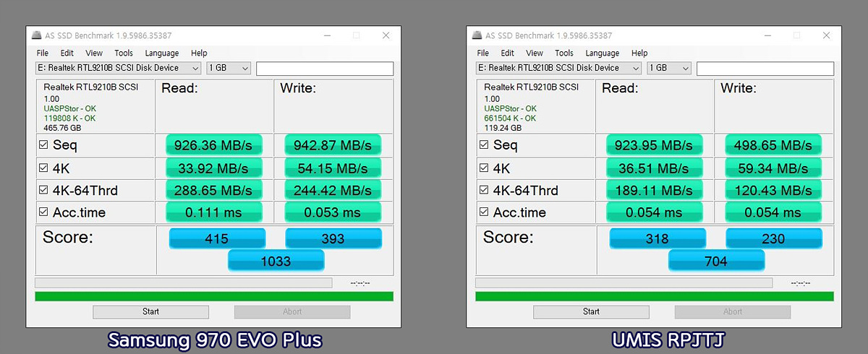
Task: Open the Edit menu in the UMIS window
Action: click(x=508, y=53)
